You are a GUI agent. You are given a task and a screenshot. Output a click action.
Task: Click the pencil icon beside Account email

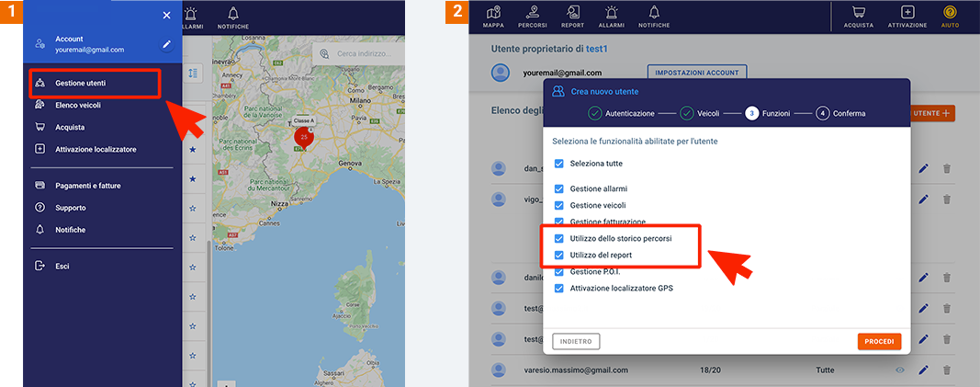pyautogui.click(x=166, y=44)
